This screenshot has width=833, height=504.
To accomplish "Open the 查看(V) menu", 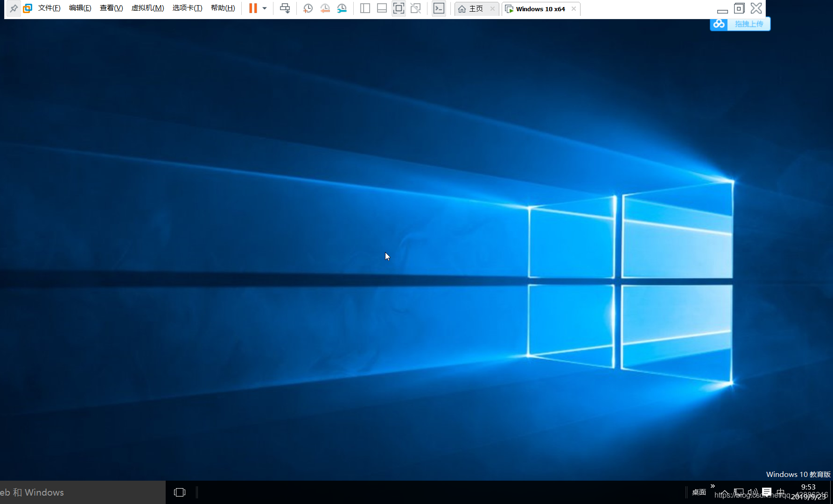I will click(x=111, y=8).
